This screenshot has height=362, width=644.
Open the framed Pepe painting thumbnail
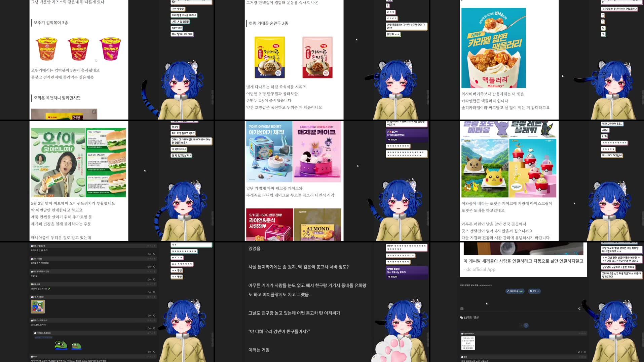click(38, 306)
